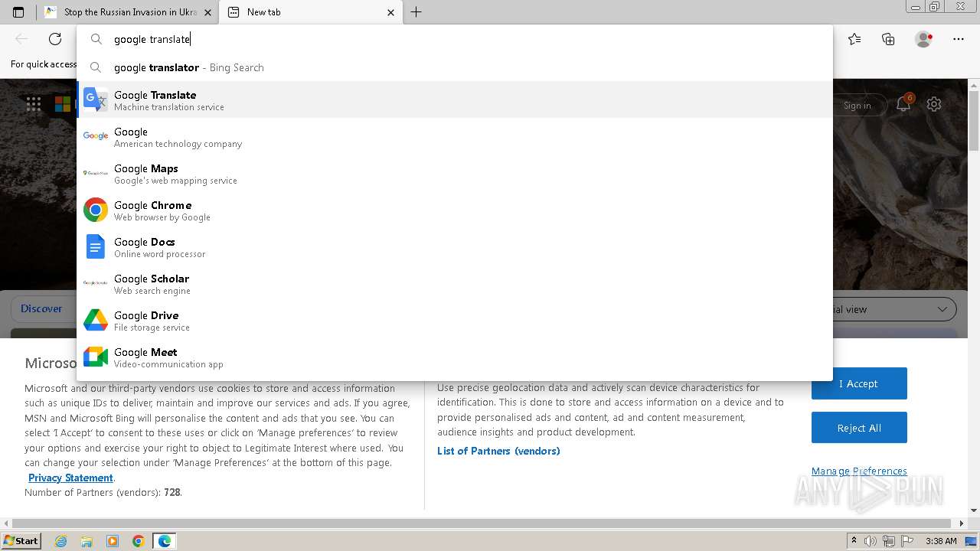980x551 pixels.
Task: Open the Privacy Statement link
Action: pos(70,478)
